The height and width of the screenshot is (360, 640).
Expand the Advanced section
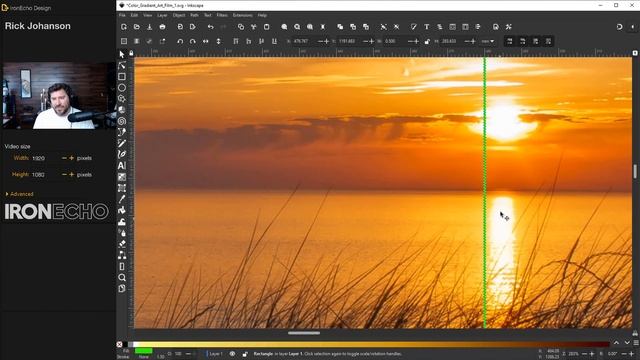point(19,194)
